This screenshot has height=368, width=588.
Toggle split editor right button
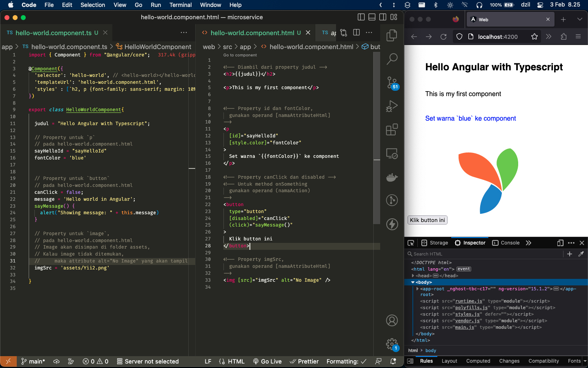pos(356,33)
